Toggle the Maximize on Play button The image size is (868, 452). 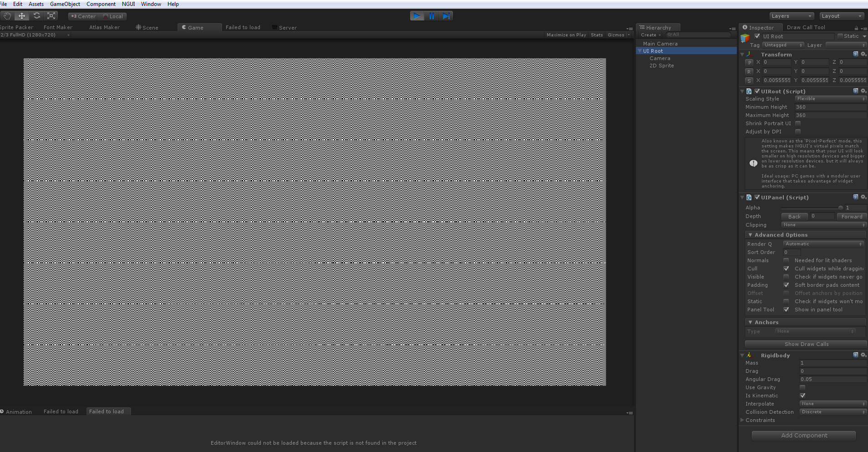click(x=566, y=35)
